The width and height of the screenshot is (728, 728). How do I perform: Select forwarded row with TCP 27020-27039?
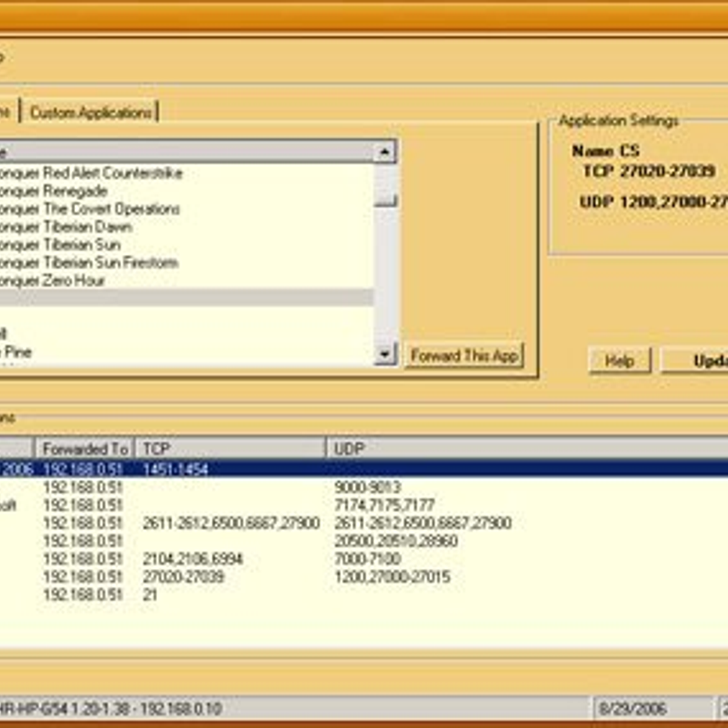point(183,577)
